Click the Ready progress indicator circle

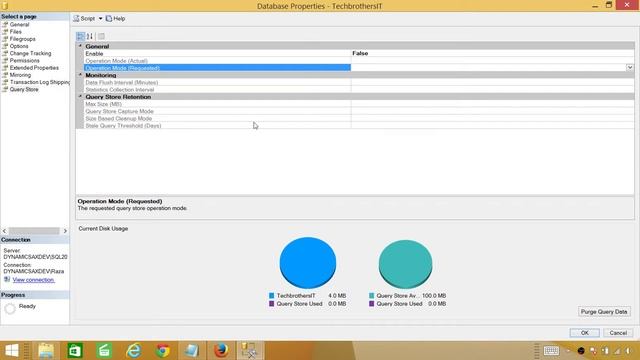(10, 309)
